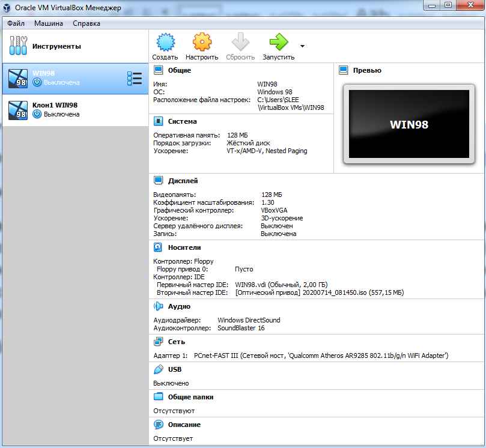
Task: Select the Инструменты entry label
Action: 56,46
